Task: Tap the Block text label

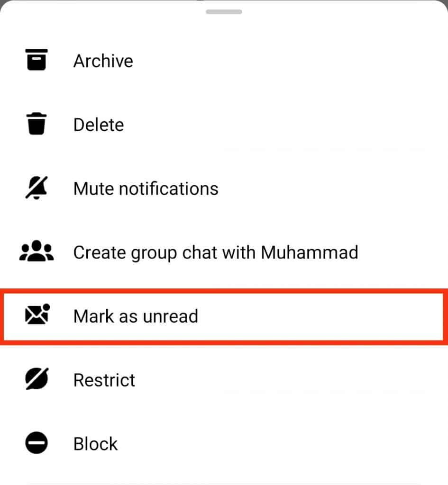Action: pyautogui.click(x=95, y=443)
